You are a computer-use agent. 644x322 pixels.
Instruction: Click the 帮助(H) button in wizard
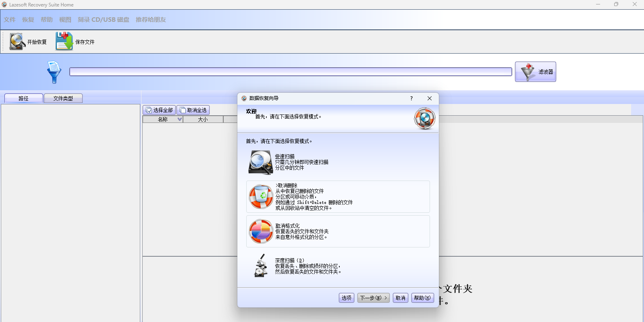(422, 298)
